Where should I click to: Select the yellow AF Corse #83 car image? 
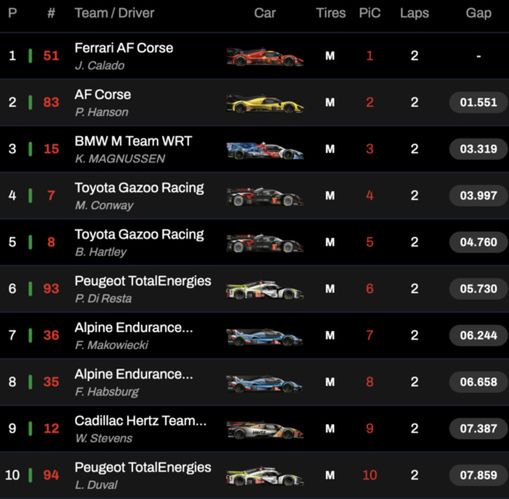coord(265,103)
